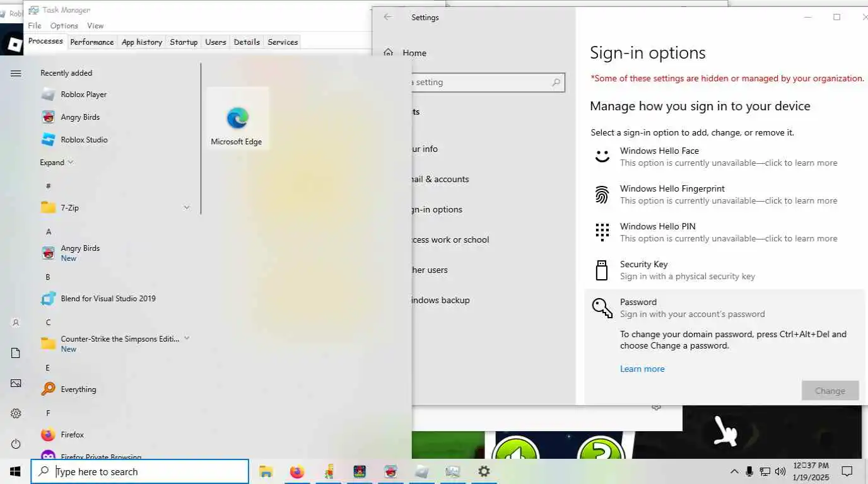Open Task Manager Options menu
The image size is (868, 484).
pyautogui.click(x=64, y=26)
